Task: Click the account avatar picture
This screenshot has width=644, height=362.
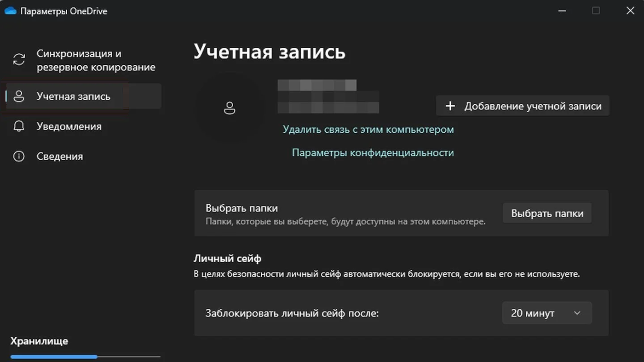Action: (x=229, y=108)
